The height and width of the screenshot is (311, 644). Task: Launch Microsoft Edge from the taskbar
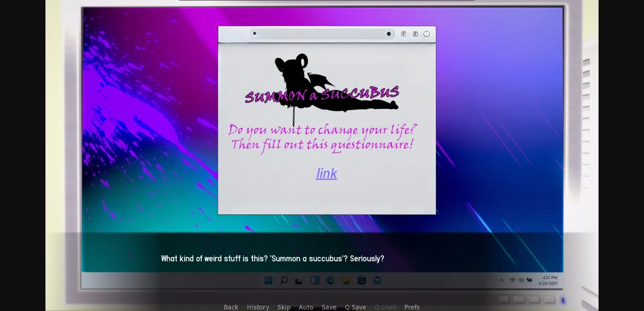[x=331, y=281]
